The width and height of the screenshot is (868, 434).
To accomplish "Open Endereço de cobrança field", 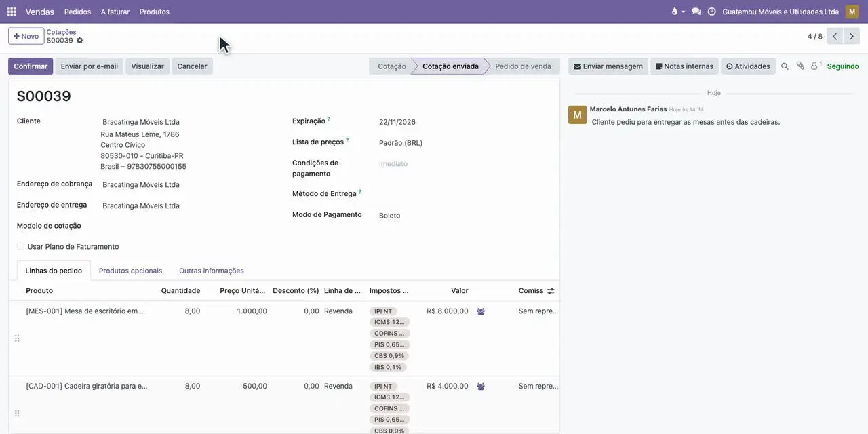I will pyautogui.click(x=187, y=185).
